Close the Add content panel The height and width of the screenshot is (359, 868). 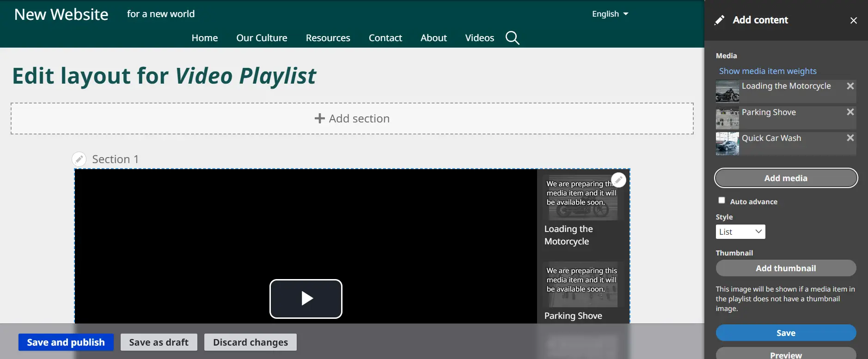853,20
